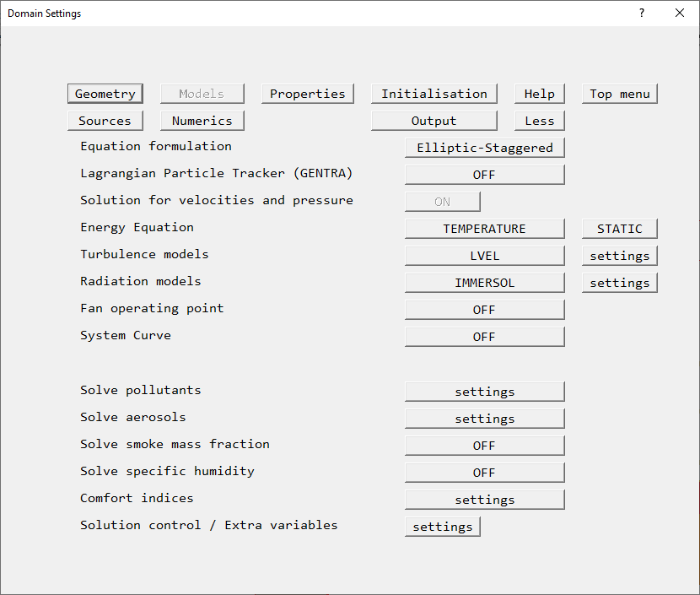Click the STATIC energy equation button
Image resolution: width=700 pixels, height=595 pixels.
[619, 229]
